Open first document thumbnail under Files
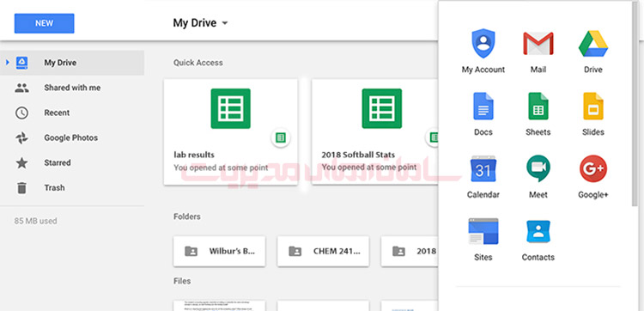The image size is (644, 311). [x=219, y=306]
